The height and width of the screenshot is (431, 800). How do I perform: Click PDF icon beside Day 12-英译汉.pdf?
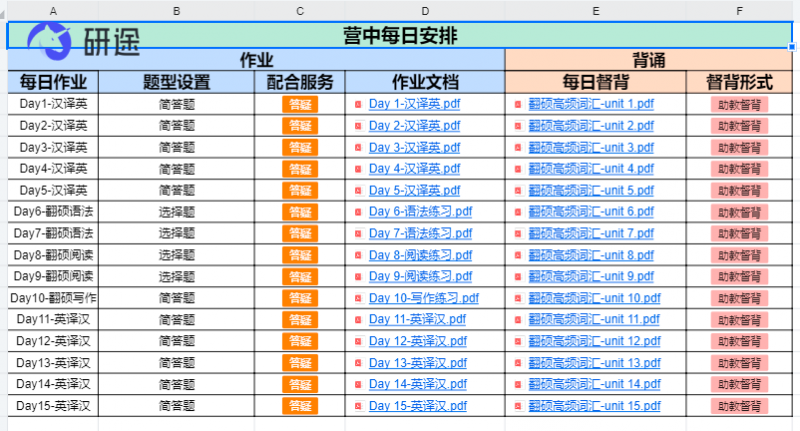[x=358, y=341]
